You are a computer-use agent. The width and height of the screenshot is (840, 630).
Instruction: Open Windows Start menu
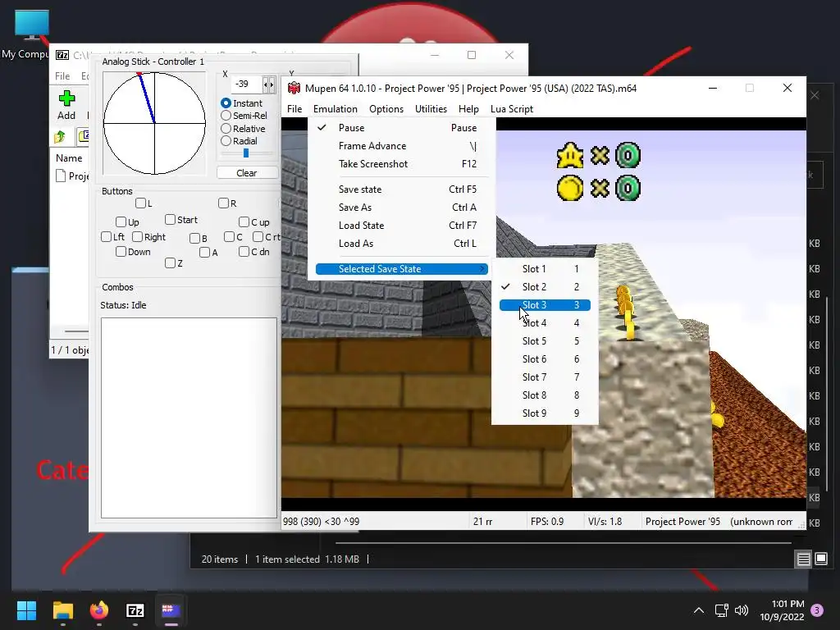coord(26,610)
